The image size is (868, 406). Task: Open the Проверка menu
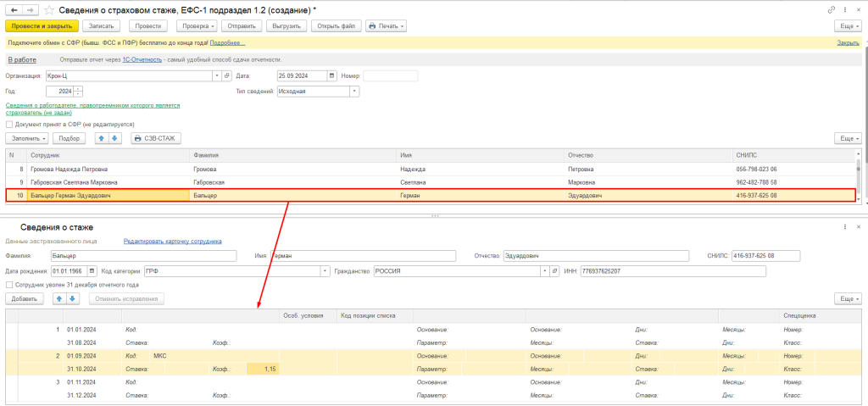[x=195, y=26]
